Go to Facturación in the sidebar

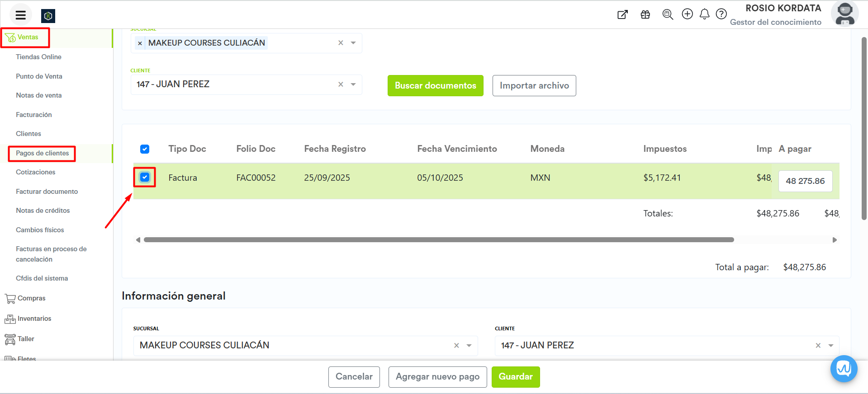[x=34, y=115]
